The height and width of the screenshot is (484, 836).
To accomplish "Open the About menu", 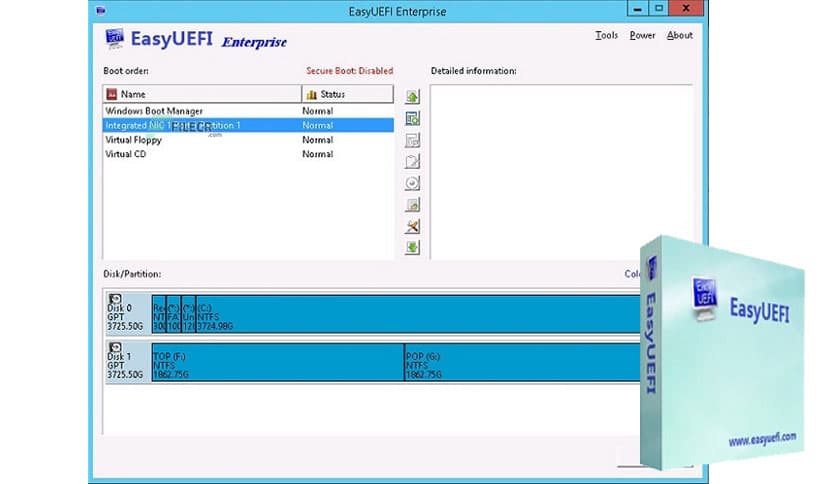I will pyautogui.click(x=680, y=35).
